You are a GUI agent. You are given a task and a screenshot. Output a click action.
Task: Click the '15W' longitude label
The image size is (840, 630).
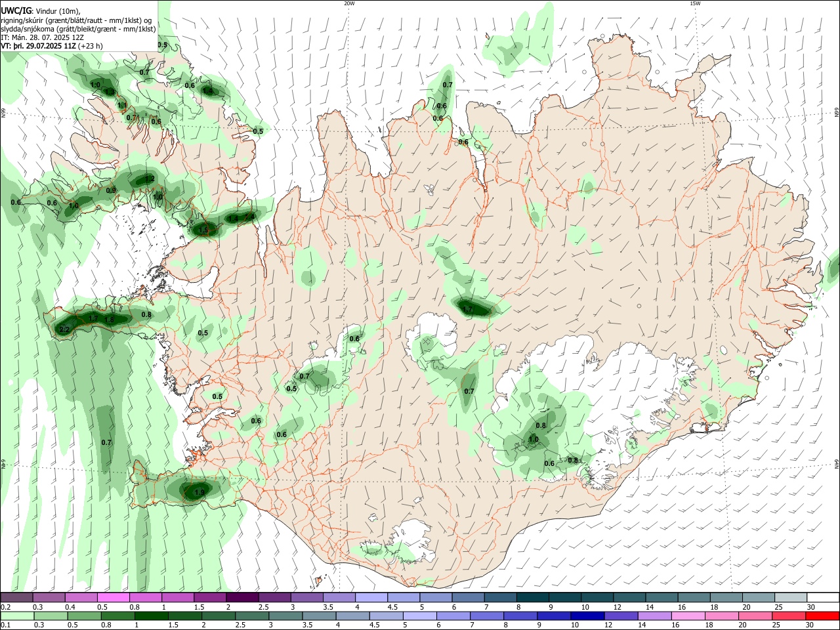[x=695, y=3]
